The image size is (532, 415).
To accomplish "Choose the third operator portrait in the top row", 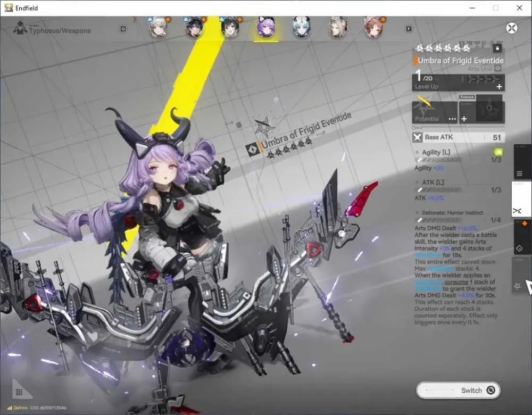I will coord(230,27).
